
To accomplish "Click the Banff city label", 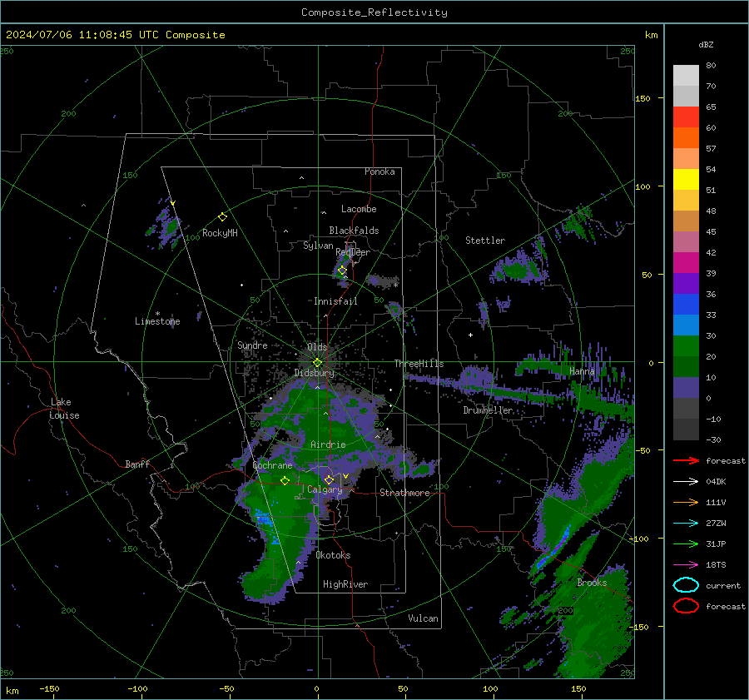I will [x=137, y=464].
